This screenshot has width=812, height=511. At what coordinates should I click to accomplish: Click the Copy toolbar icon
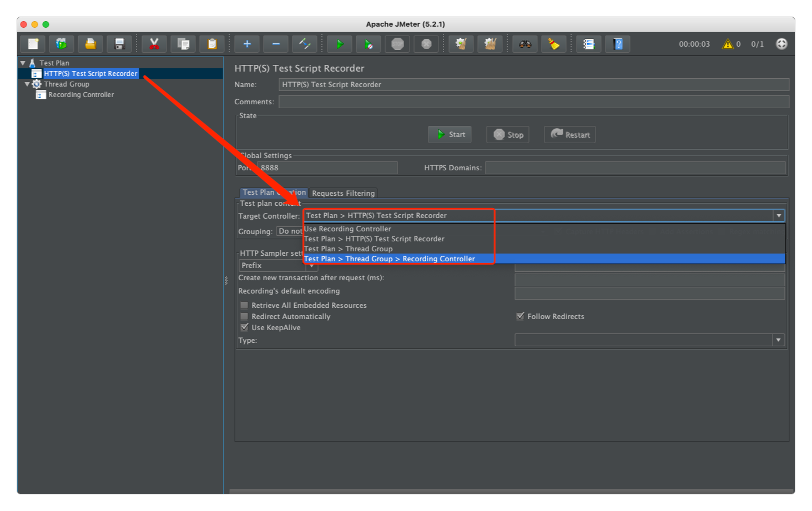(183, 44)
